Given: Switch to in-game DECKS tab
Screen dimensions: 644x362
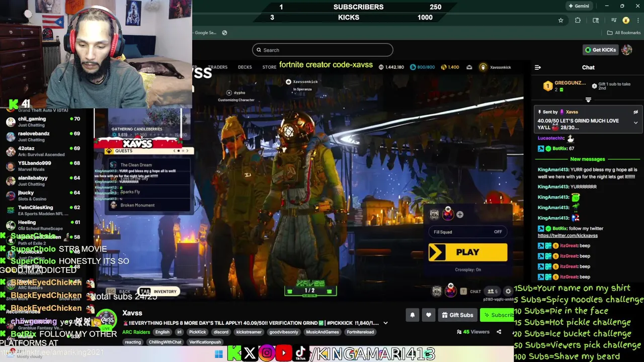Looking at the screenshot, I should pos(245,67).
